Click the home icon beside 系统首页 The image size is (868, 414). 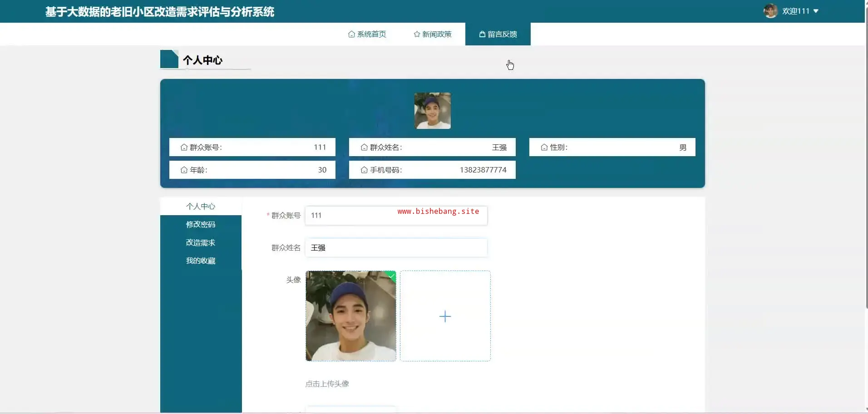pyautogui.click(x=351, y=34)
